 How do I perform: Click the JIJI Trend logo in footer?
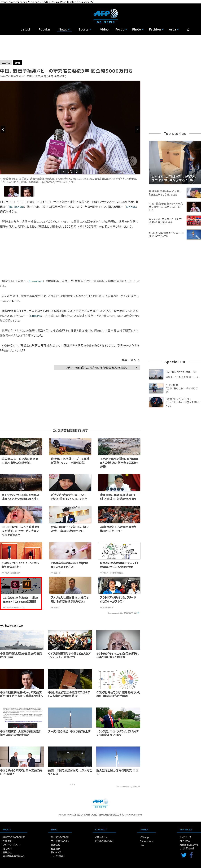[x=186, y=848]
